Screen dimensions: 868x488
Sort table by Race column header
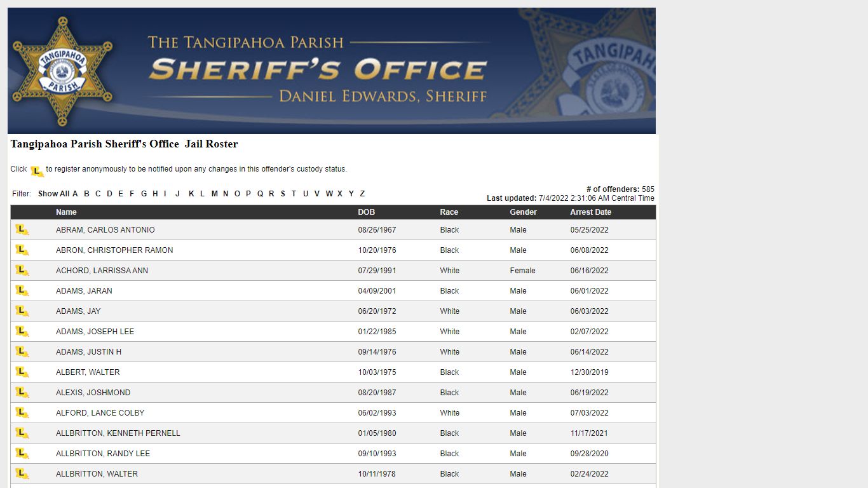(x=449, y=212)
